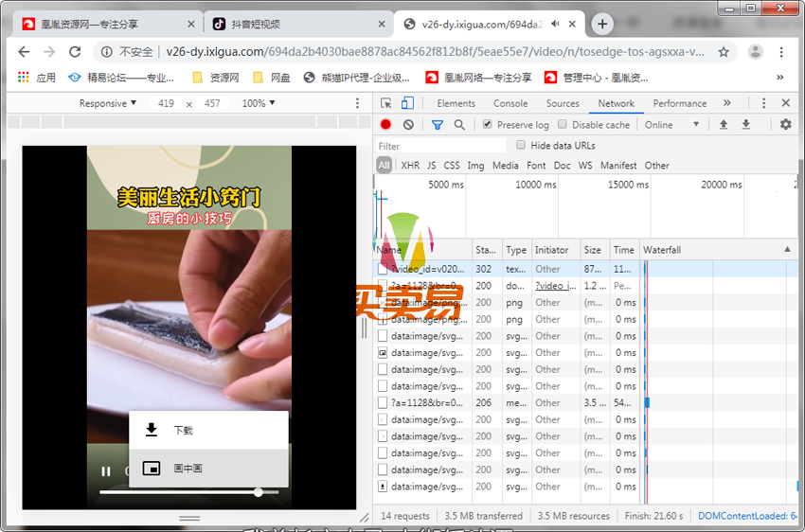Open the ?video_i... initiator link
Image resolution: width=805 pixels, height=532 pixels.
pyautogui.click(x=556, y=286)
